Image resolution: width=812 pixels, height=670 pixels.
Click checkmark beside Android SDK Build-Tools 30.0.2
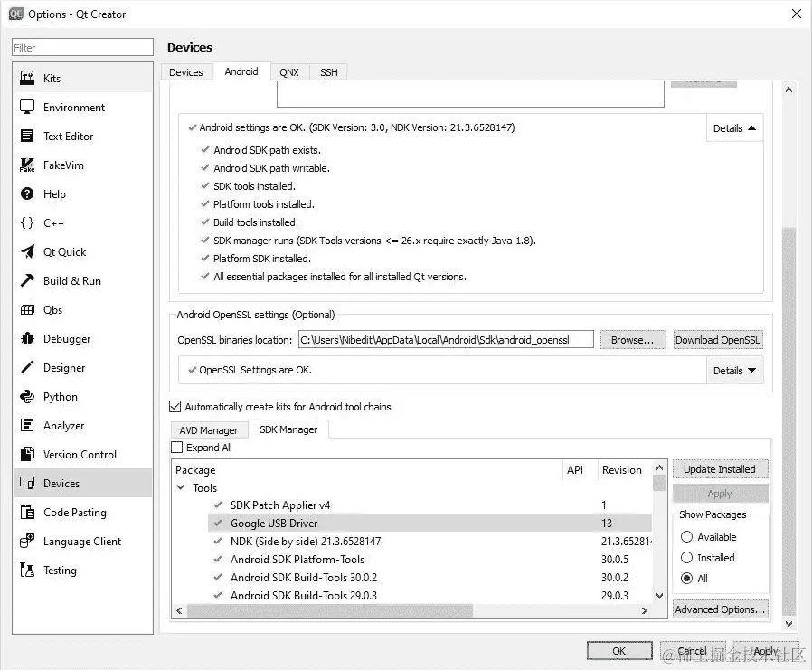click(218, 577)
